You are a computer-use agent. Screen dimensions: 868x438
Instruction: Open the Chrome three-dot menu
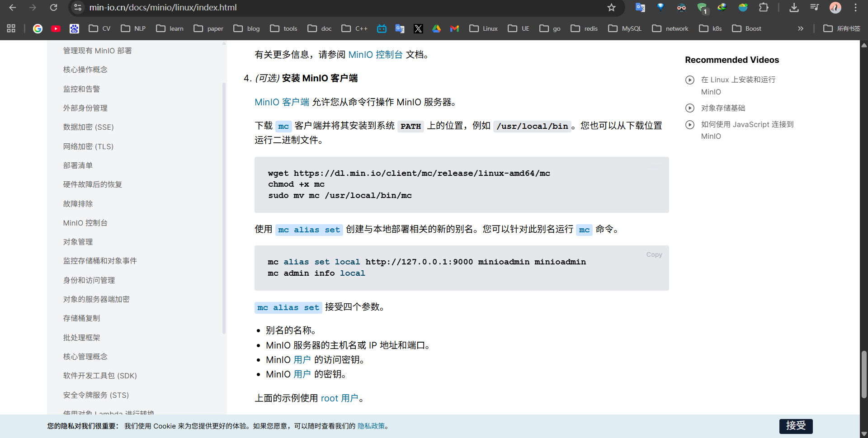pos(855,8)
